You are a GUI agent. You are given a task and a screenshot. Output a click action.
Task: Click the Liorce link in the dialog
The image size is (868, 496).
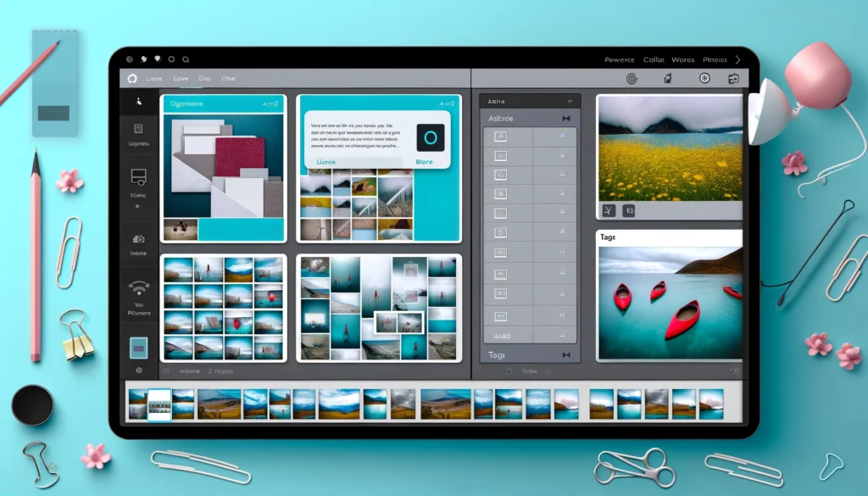[x=326, y=162]
